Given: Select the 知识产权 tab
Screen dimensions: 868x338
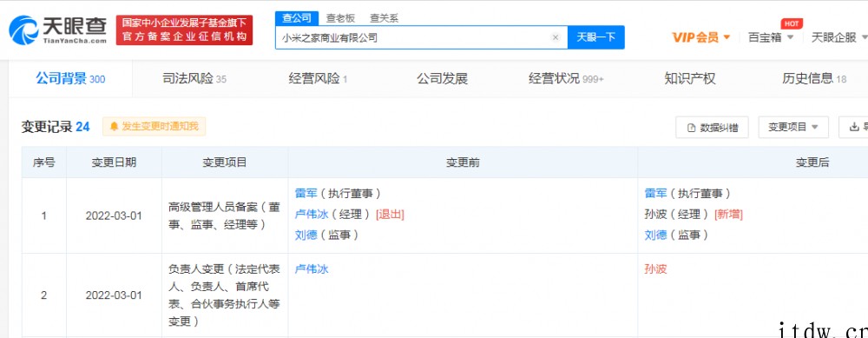Looking at the screenshot, I should [x=690, y=79].
